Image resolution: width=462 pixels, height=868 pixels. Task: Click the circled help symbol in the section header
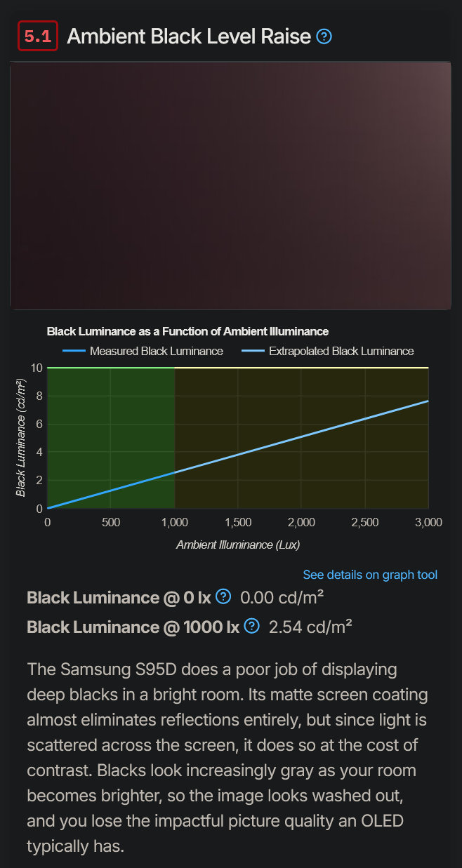click(x=324, y=36)
